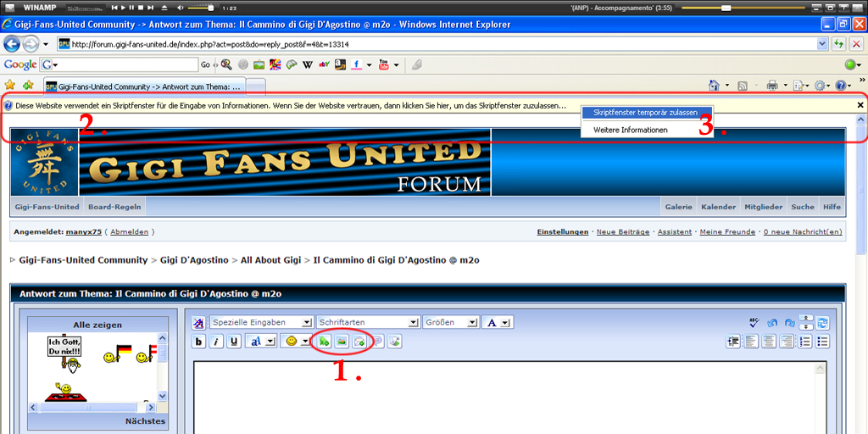This screenshot has height=434, width=868.
Task: Click Abmelden logout link
Action: [x=129, y=232]
